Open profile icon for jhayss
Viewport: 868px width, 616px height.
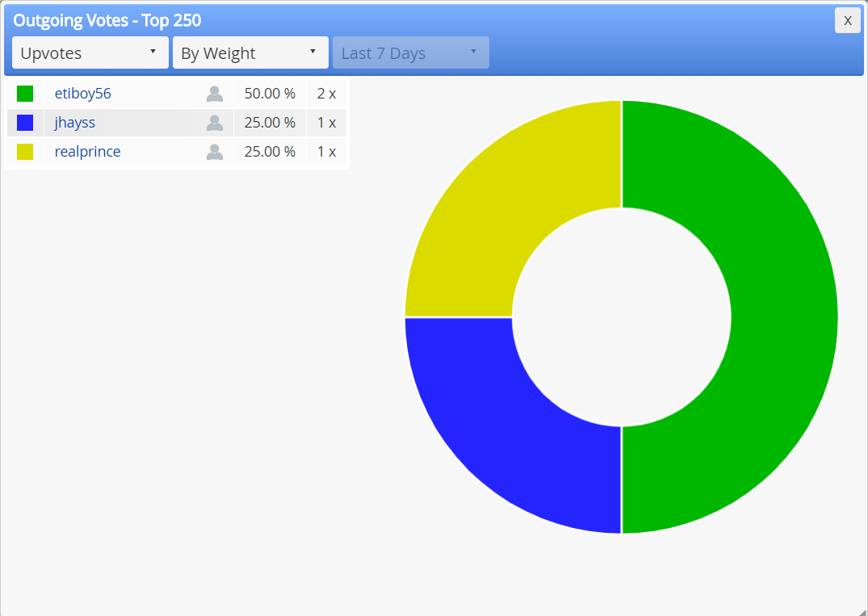pyautogui.click(x=215, y=123)
